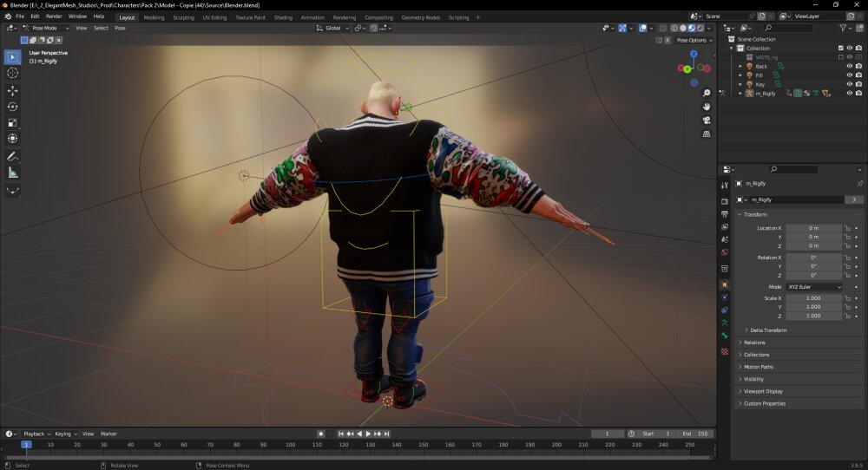The width and height of the screenshot is (868, 470).
Task: Hide the Back collection with eye icon
Action: 850,66
